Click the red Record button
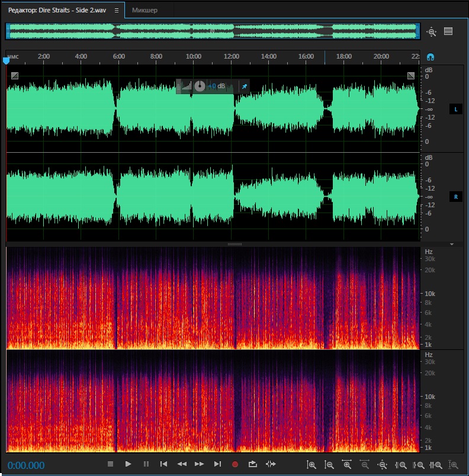Image resolution: width=469 pixels, height=476 pixels. (235, 464)
